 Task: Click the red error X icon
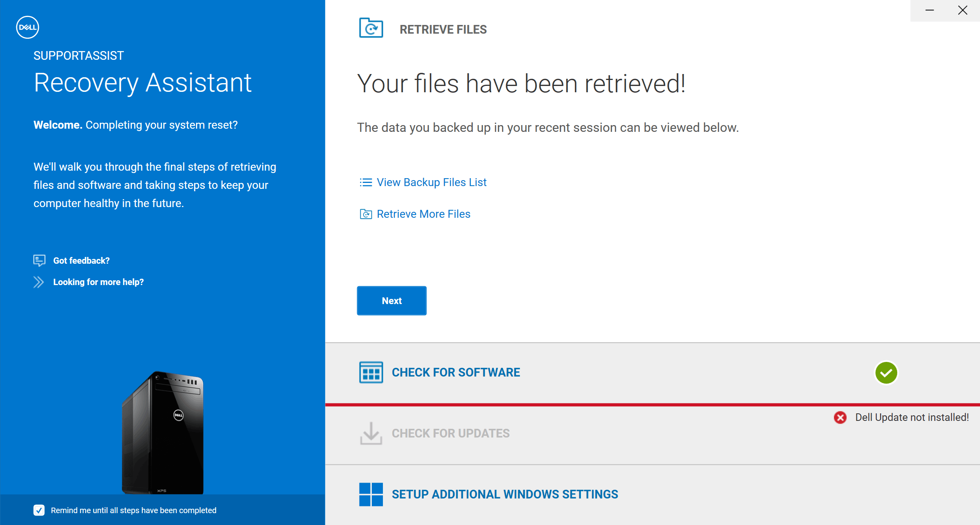click(840, 417)
